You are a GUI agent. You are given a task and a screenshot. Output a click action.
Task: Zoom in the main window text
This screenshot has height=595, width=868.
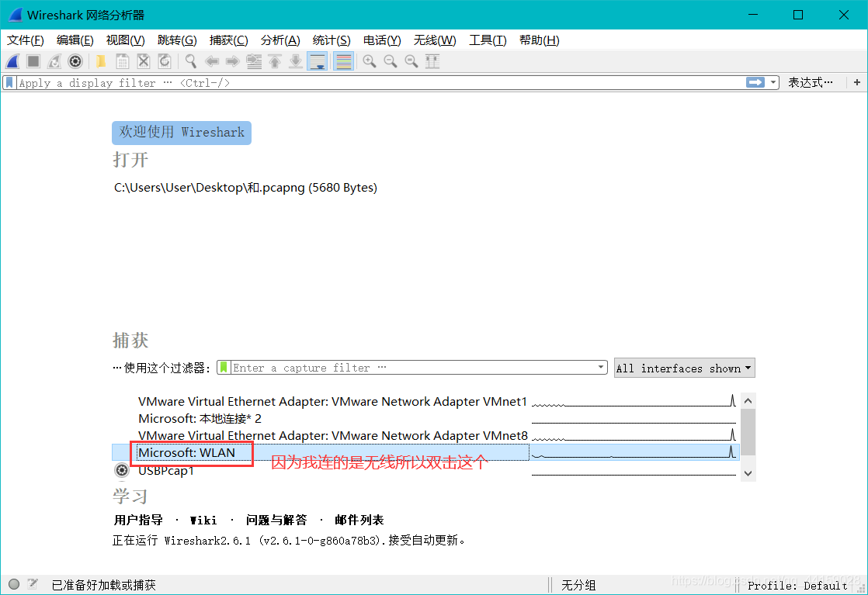click(x=370, y=61)
